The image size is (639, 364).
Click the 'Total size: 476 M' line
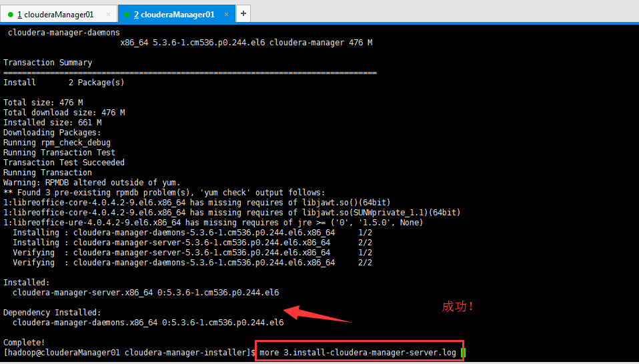pos(43,103)
